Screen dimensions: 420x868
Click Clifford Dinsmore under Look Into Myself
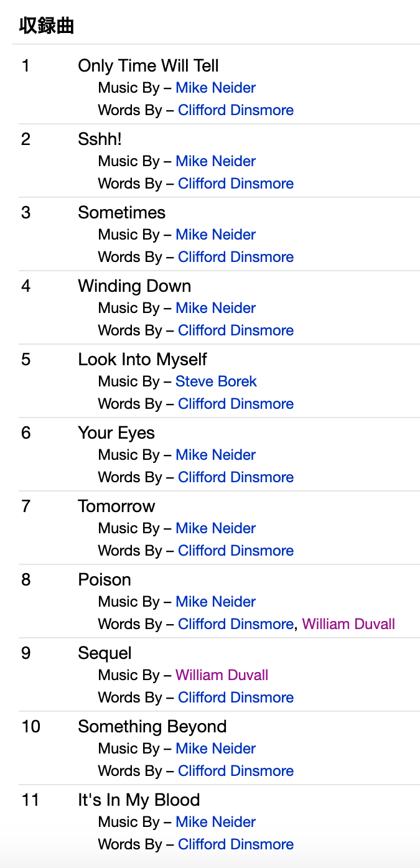[235, 404]
